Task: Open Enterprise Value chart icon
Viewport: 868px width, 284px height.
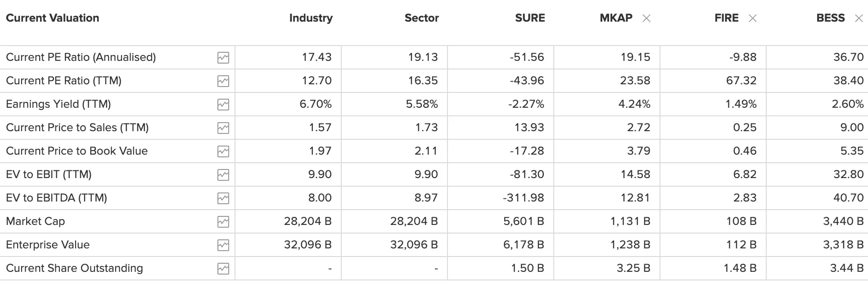Action: coord(223,245)
